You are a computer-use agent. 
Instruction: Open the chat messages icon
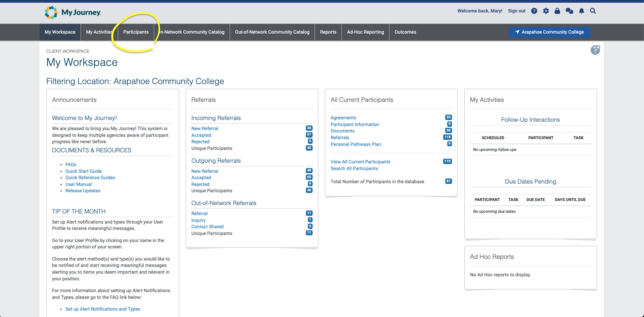click(x=569, y=11)
